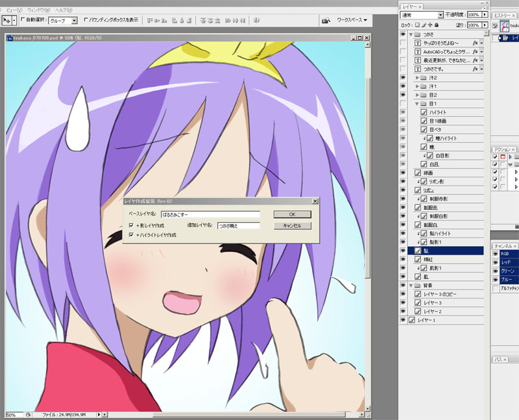Click the T thumbnail of 最近更新が text layer
The height and width of the screenshot is (420, 519).
[418, 60]
